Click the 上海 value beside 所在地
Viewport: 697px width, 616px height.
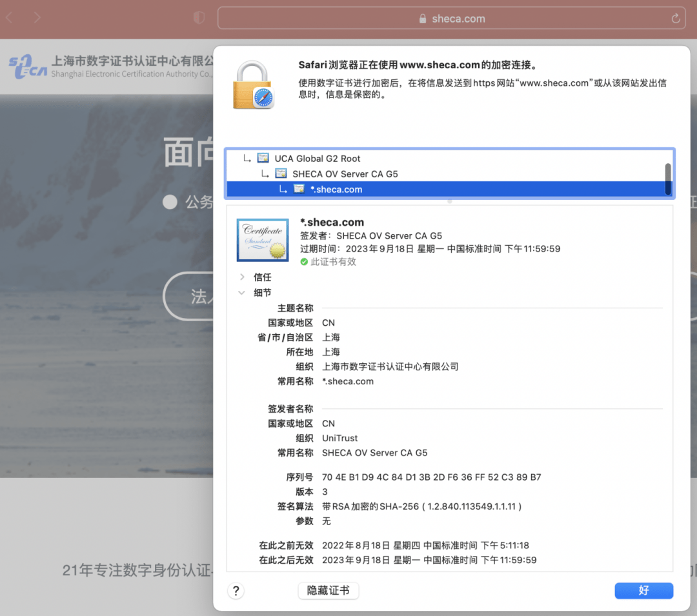[x=330, y=352]
